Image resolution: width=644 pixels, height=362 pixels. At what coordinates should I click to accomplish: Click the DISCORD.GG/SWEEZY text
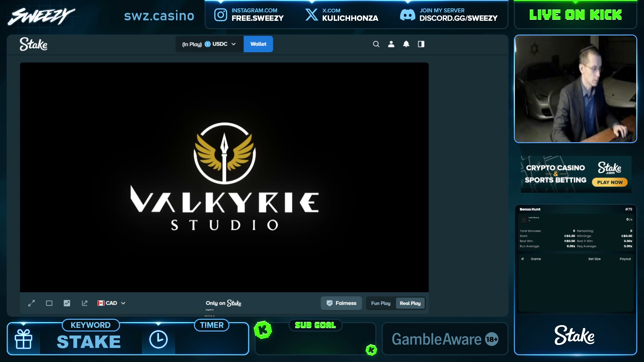(x=459, y=18)
